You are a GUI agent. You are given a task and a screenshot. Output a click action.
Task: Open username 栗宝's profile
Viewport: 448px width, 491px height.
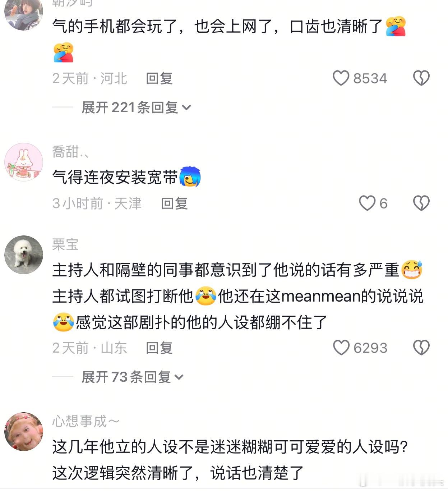point(65,244)
